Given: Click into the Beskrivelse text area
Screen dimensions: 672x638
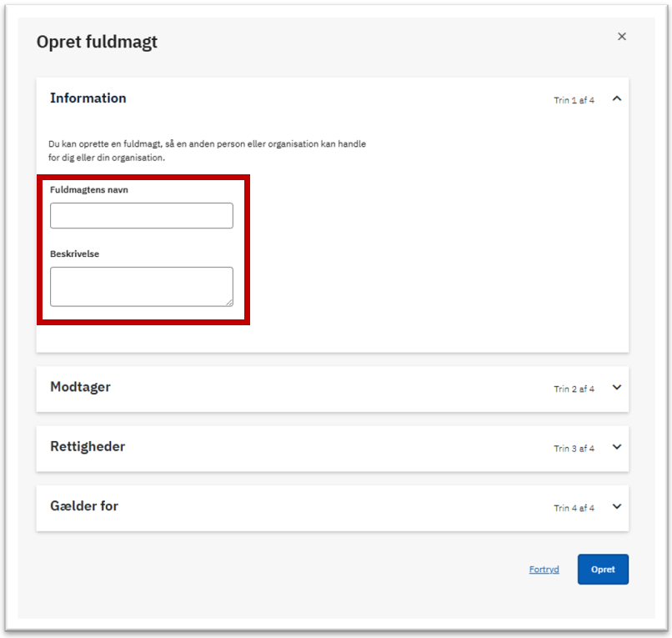Looking at the screenshot, I should click(142, 287).
